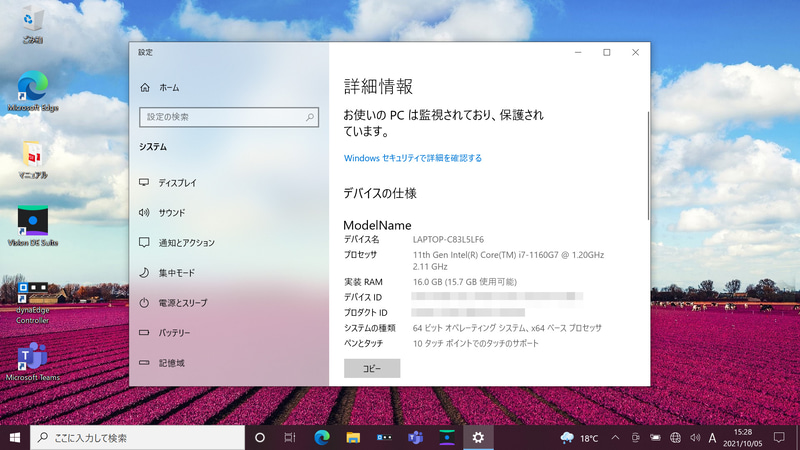Launch dynaEdge Controller desktop shortcut
The image size is (800, 450).
pos(33,303)
